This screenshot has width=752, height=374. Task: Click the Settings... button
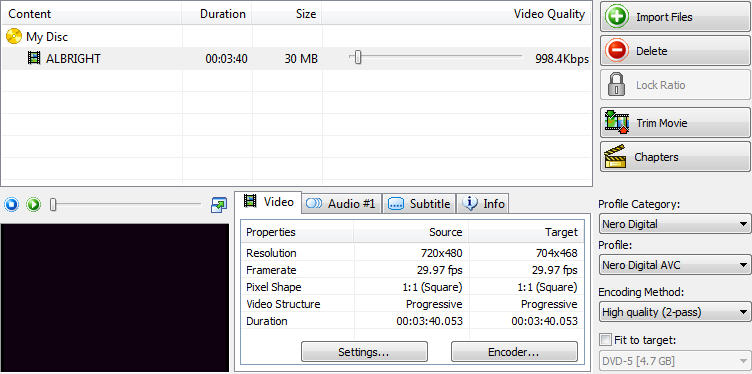tap(364, 352)
